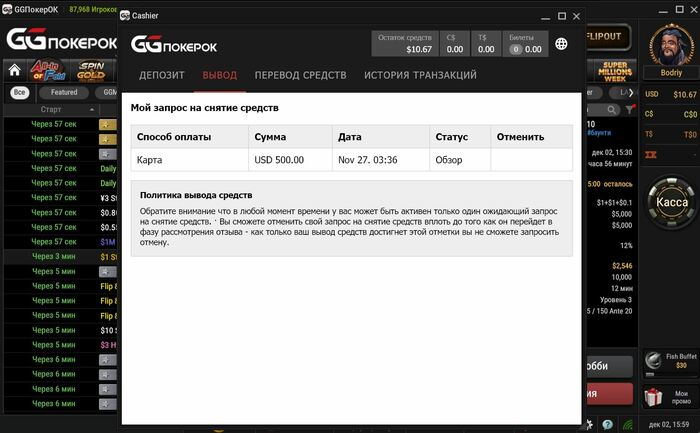The image size is (700, 433).
Task: Open the Spin & Gold game icon
Action: pos(91,71)
